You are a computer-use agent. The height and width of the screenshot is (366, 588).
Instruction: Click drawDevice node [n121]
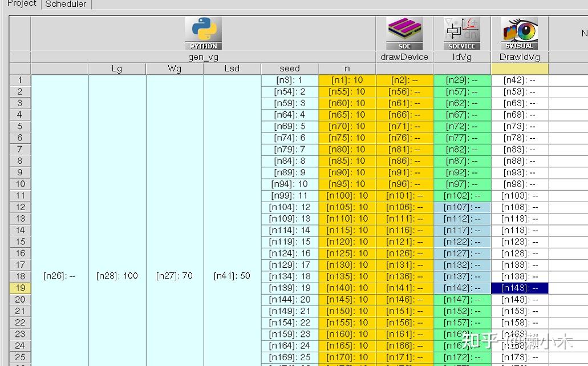click(404, 242)
